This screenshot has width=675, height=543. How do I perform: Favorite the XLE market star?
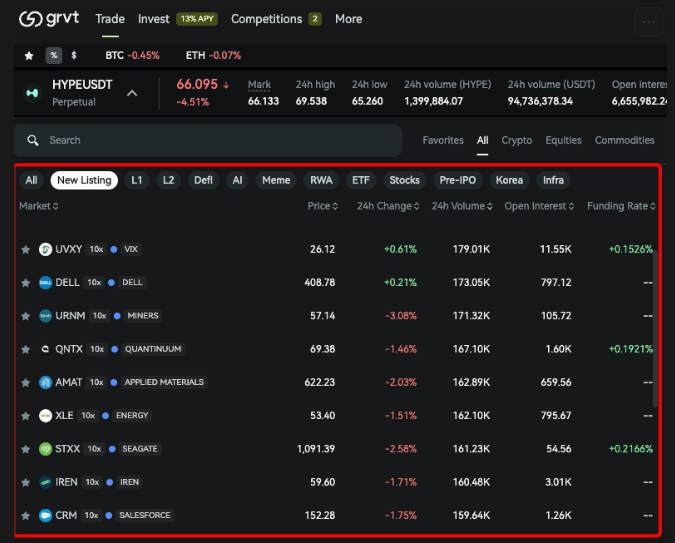26,416
